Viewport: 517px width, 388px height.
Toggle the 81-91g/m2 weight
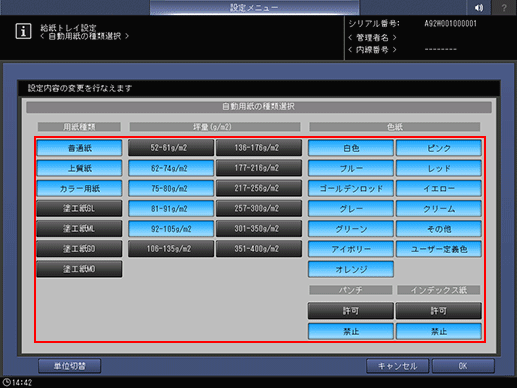[x=171, y=209]
